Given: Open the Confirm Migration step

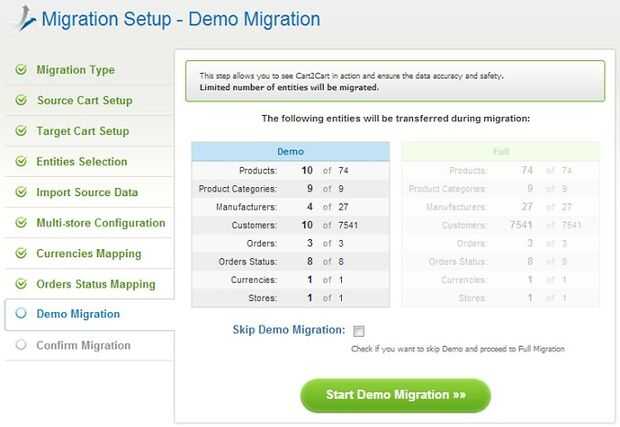Looking at the screenshot, I should pos(83,346).
